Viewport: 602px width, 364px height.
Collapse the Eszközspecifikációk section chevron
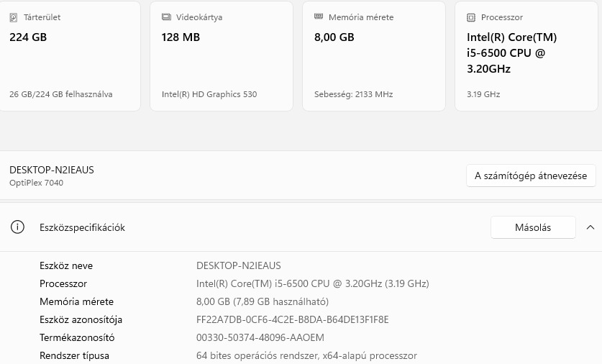pyautogui.click(x=590, y=227)
